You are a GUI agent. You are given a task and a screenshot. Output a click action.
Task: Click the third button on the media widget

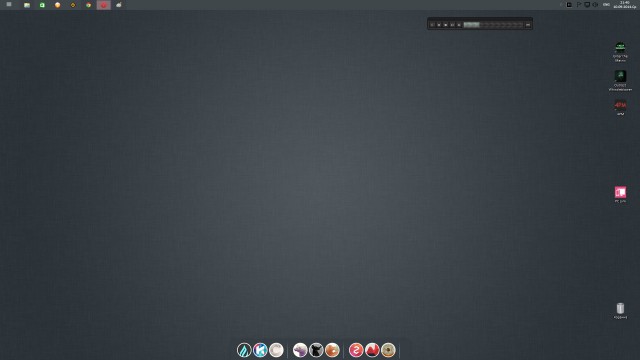[x=446, y=25]
